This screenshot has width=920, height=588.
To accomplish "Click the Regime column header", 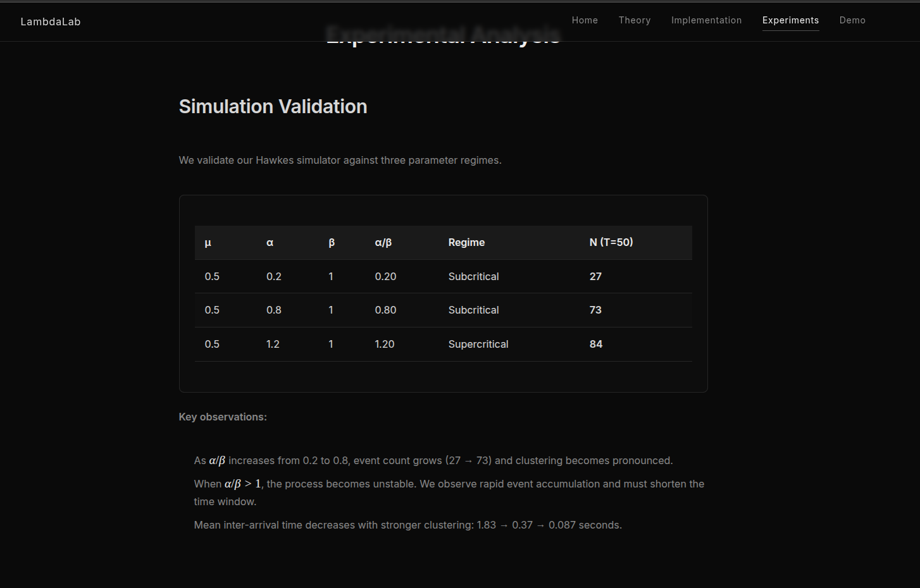I will click(x=466, y=243).
